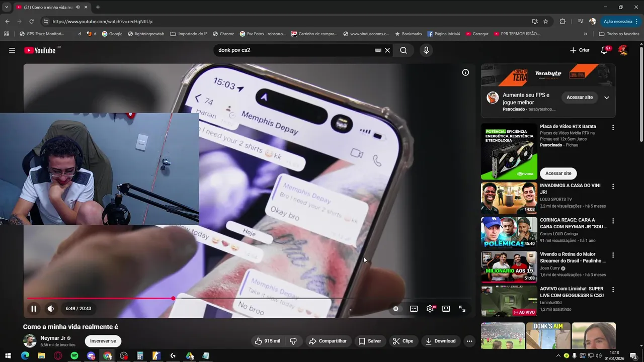This screenshot has height=362, width=644.
Task: Go back with the browser back arrow
Action: pyautogui.click(x=7, y=22)
